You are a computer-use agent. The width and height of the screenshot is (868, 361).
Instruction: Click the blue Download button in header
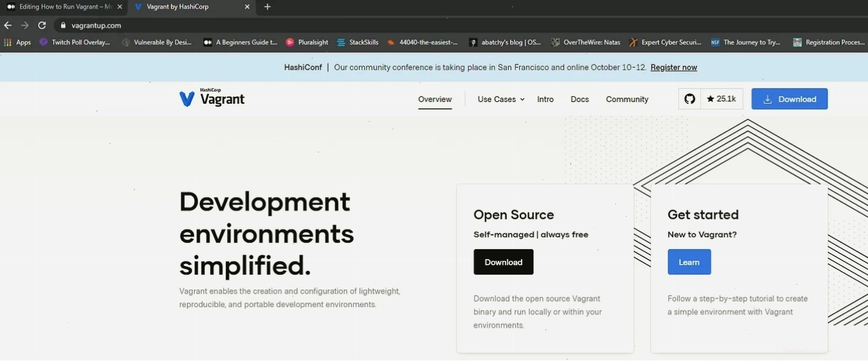[x=789, y=99]
